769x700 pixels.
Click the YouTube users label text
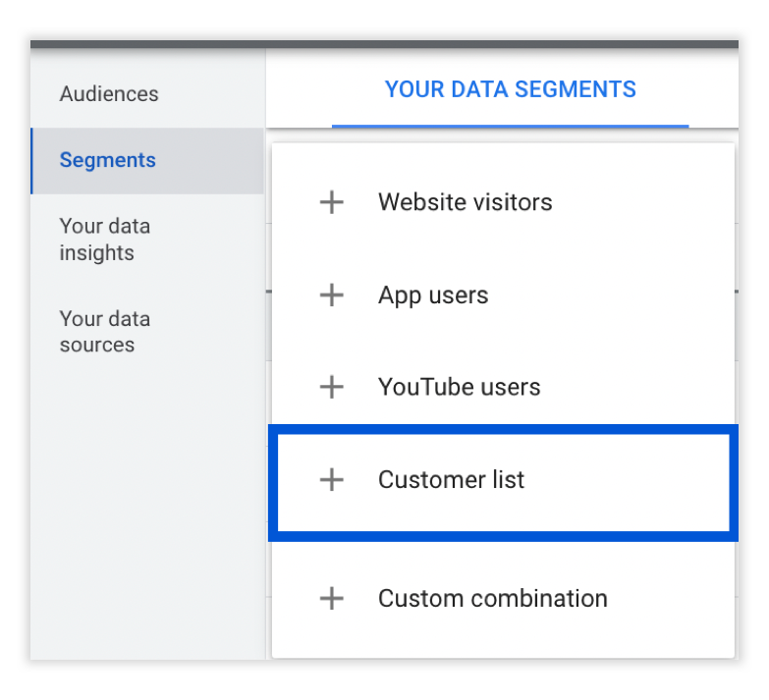click(x=459, y=387)
